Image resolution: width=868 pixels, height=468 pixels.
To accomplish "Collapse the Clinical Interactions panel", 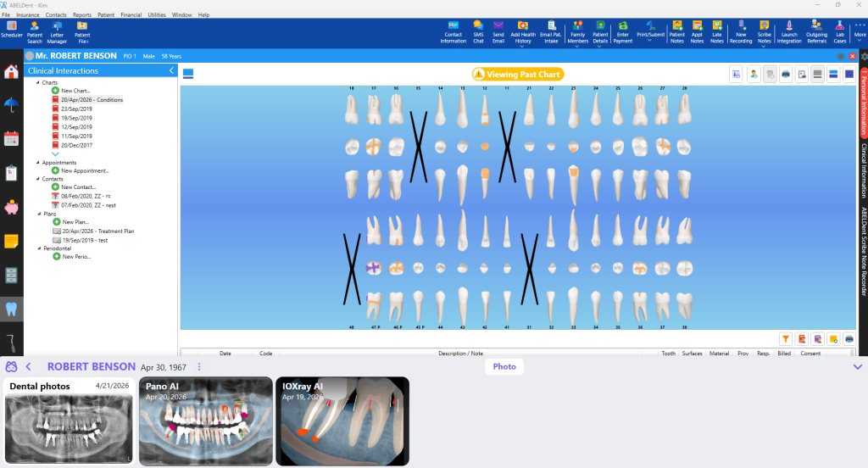I will click(x=171, y=70).
